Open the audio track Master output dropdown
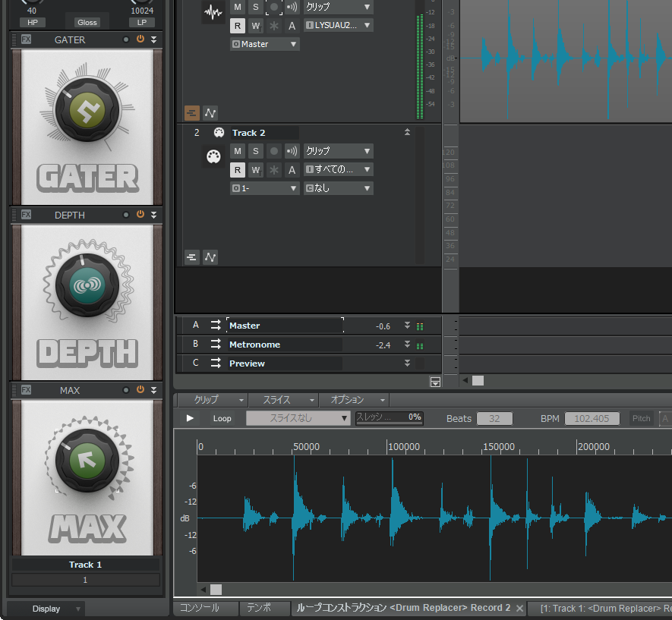672x620 pixels. (x=264, y=44)
